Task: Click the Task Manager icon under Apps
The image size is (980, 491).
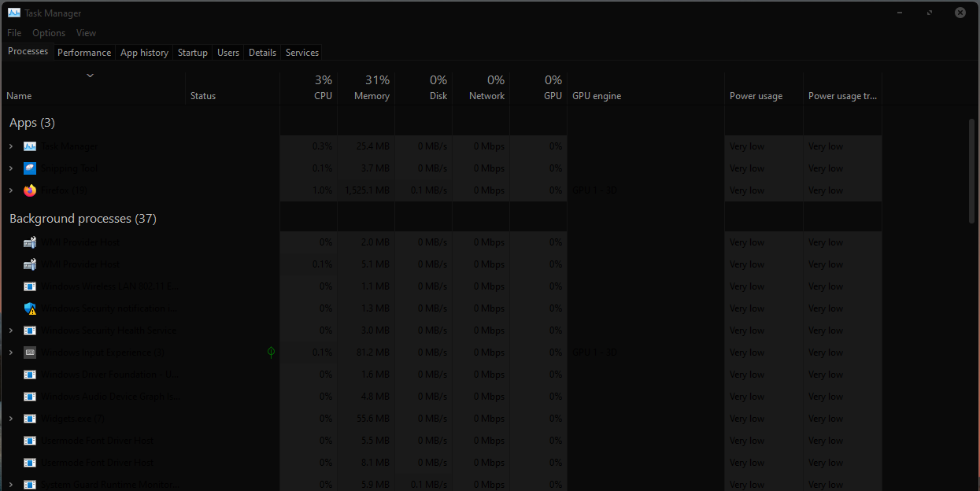Action: click(29, 146)
